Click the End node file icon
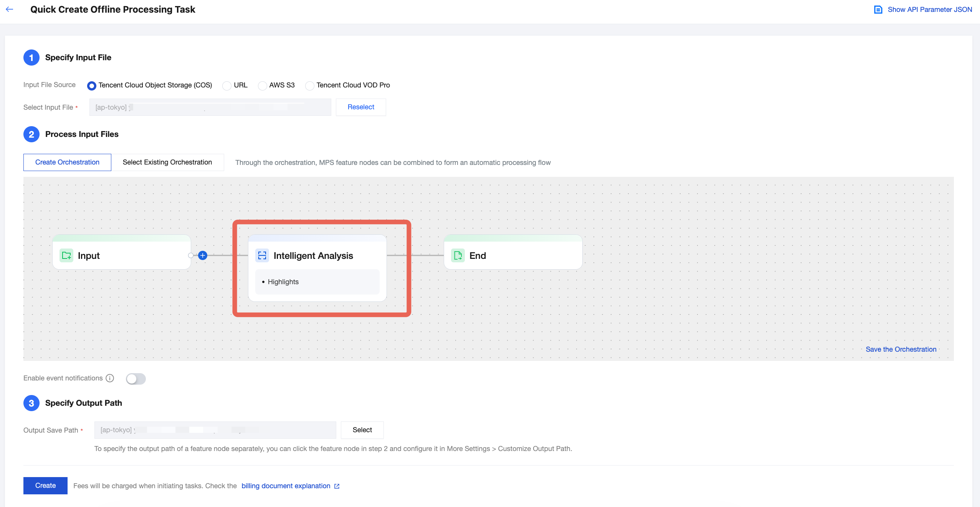Image resolution: width=980 pixels, height=507 pixels. tap(458, 255)
